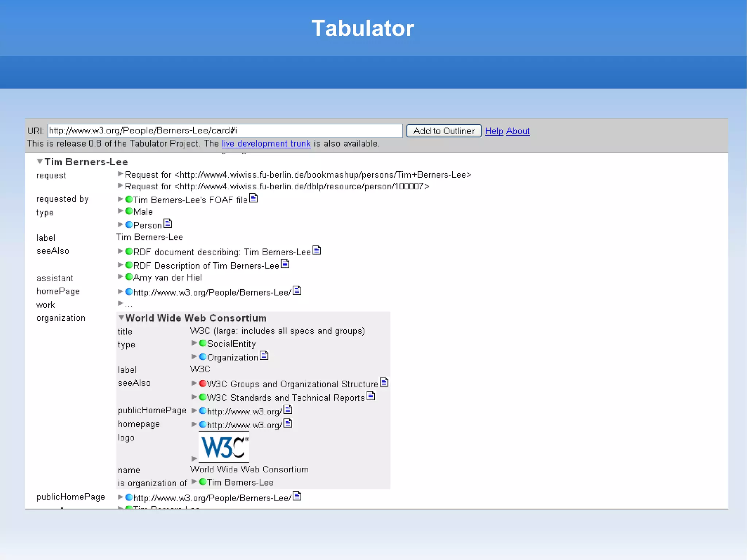Click label value W3C

coord(200,369)
